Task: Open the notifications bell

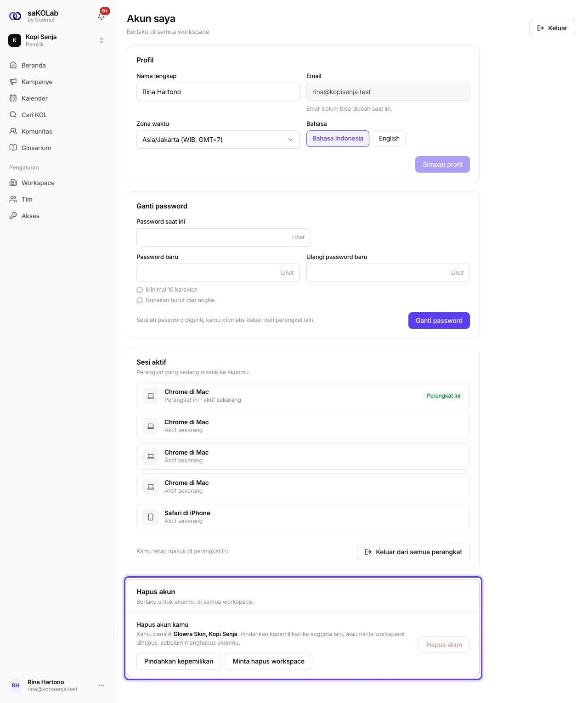Action: coord(102,16)
